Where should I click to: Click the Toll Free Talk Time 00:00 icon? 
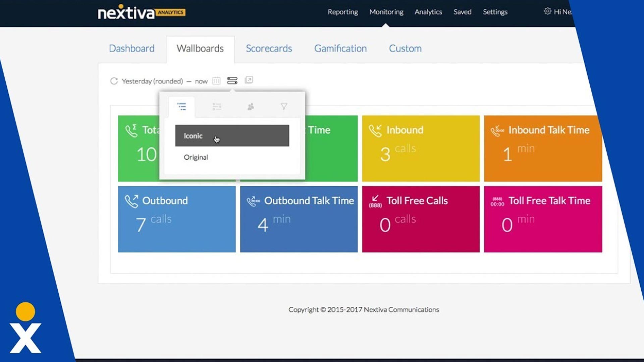coord(497,201)
